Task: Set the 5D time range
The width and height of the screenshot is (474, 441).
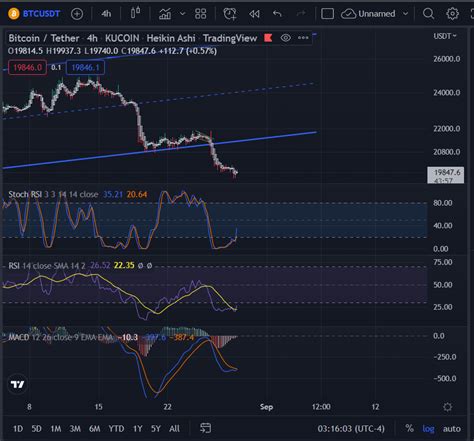Action: pos(36,429)
